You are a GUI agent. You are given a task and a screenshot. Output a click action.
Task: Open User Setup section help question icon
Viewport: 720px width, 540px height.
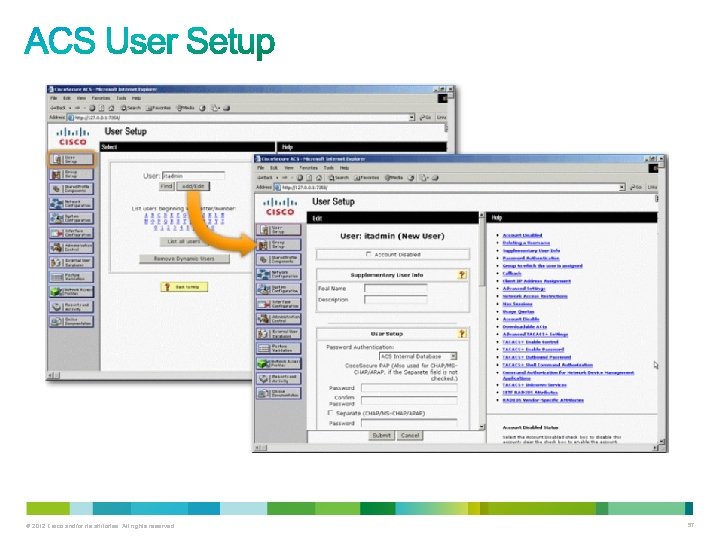tap(462, 334)
